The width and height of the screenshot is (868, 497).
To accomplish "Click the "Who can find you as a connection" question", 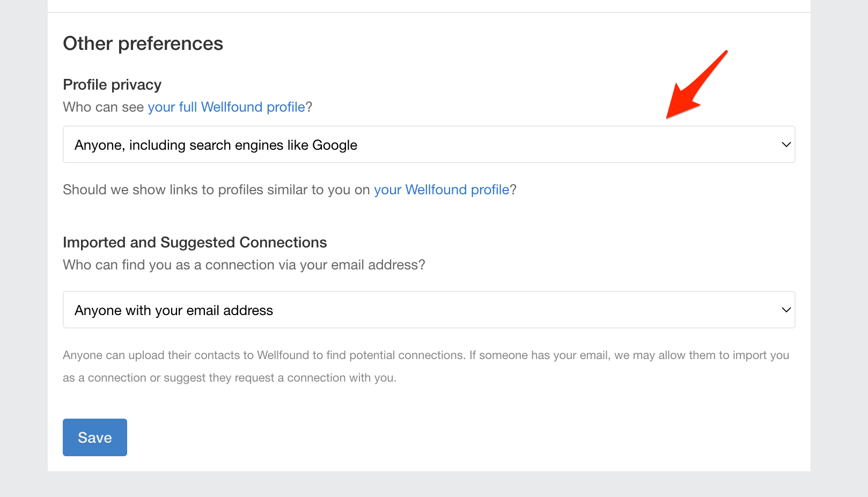I will tap(244, 265).
